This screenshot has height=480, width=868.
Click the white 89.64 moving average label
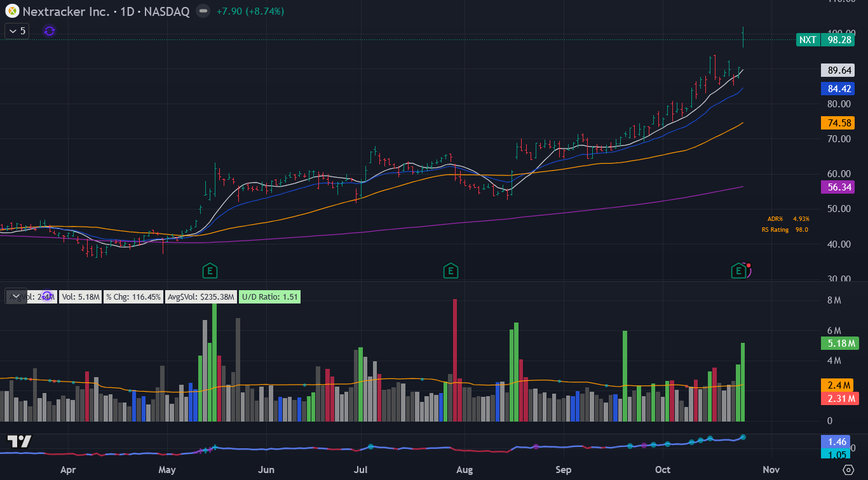click(839, 70)
